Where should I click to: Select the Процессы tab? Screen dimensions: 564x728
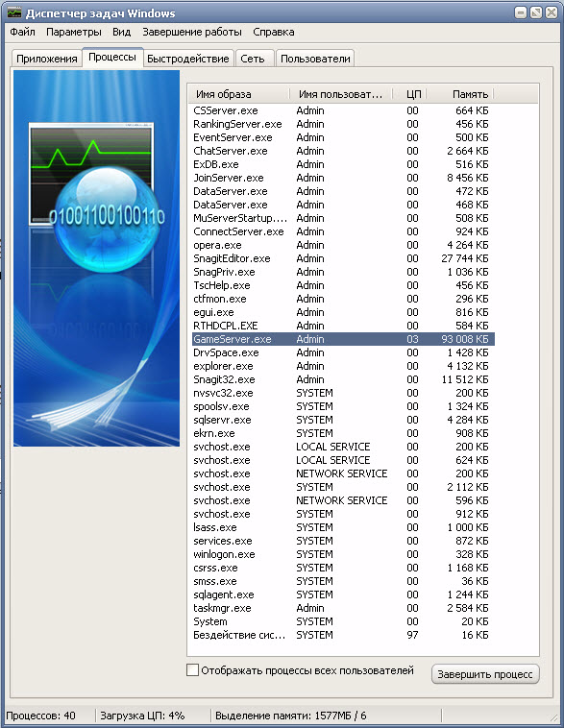(112, 57)
